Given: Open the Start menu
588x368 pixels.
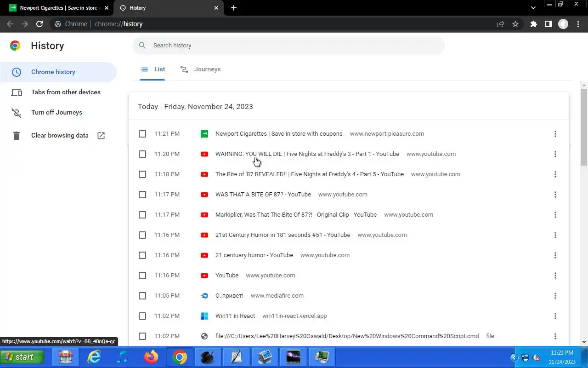Looking at the screenshot, I should coord(22,357).
